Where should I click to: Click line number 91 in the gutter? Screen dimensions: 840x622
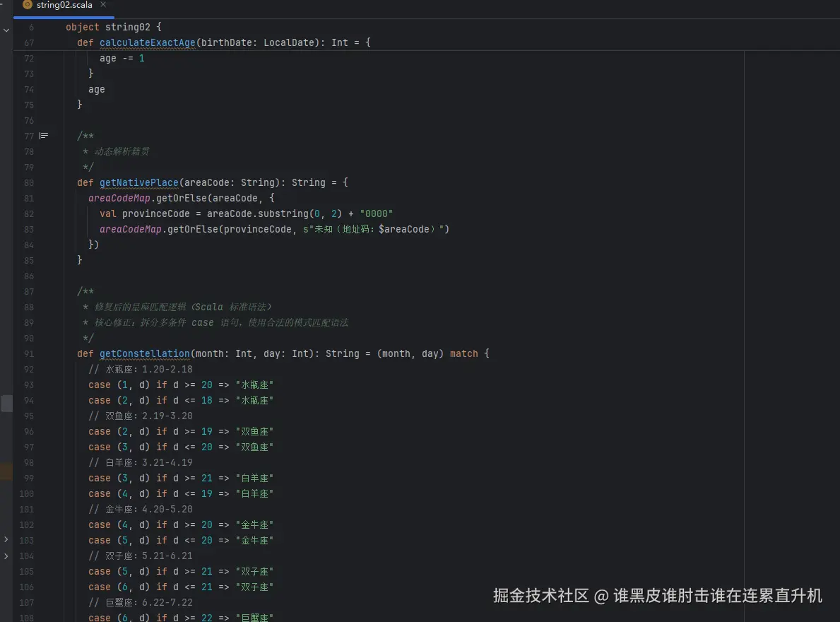pos(28,353)
